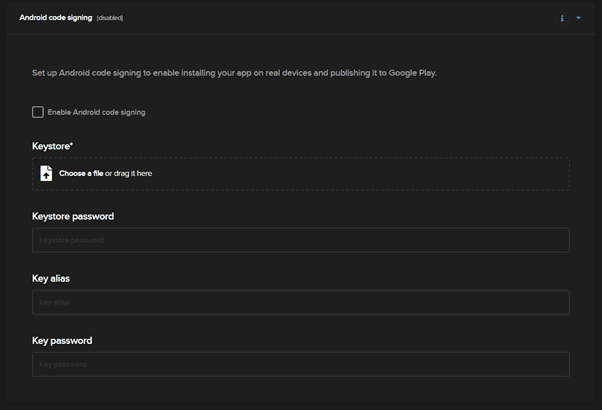Focus the Key alias input field

[x=300, y=302]
